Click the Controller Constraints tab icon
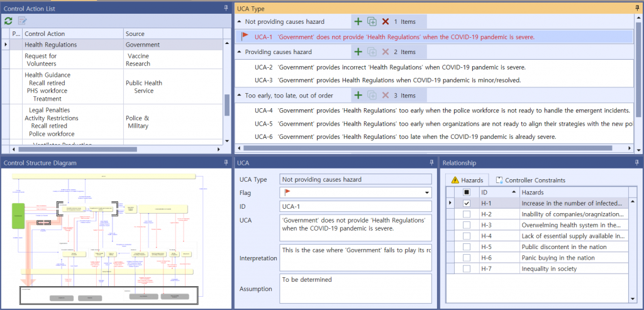This screenshot has width=644, height=310. [x=499, y=180]
